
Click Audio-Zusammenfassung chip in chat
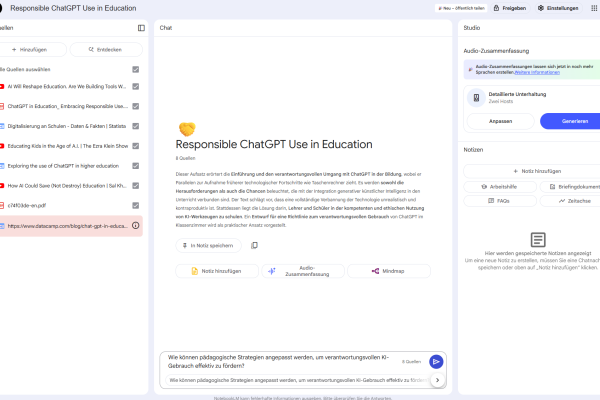click(x=303, y=271)
